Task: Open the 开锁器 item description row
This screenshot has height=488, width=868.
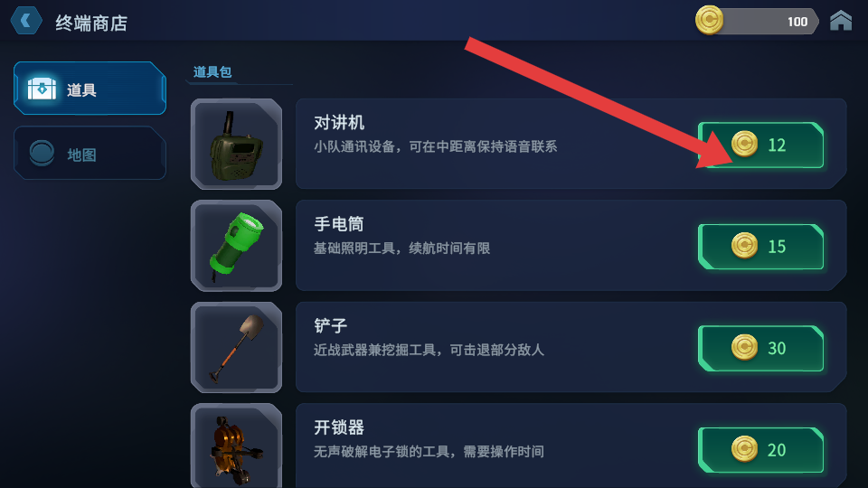Action: pyautogui.click(x=571, y=446)
